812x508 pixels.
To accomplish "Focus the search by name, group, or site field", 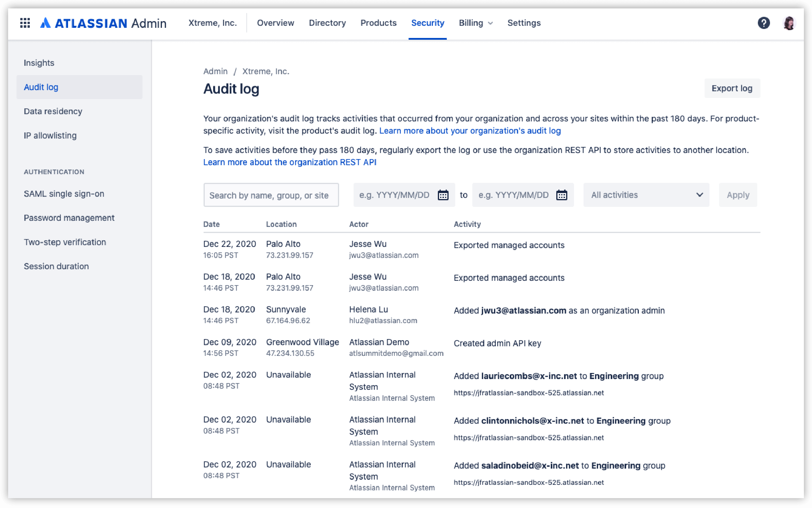I will tap(271, 195).
